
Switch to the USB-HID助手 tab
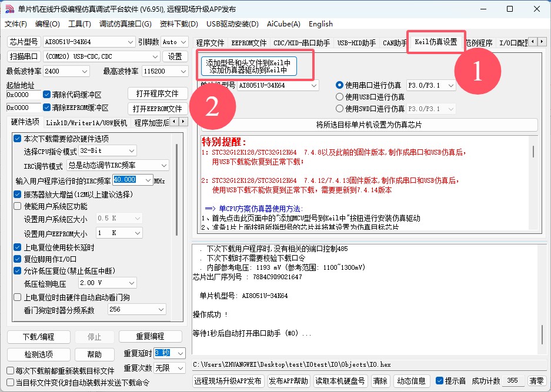[x=356, y=43]
